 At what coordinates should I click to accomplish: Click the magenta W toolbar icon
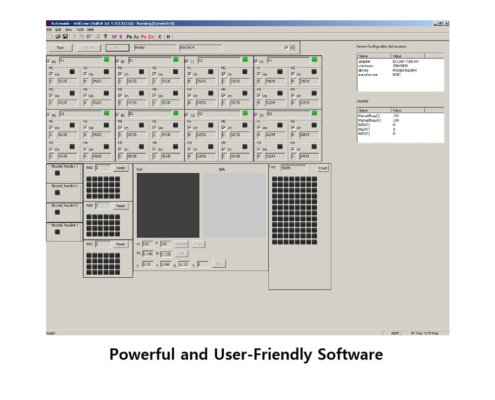click(114, 37)
